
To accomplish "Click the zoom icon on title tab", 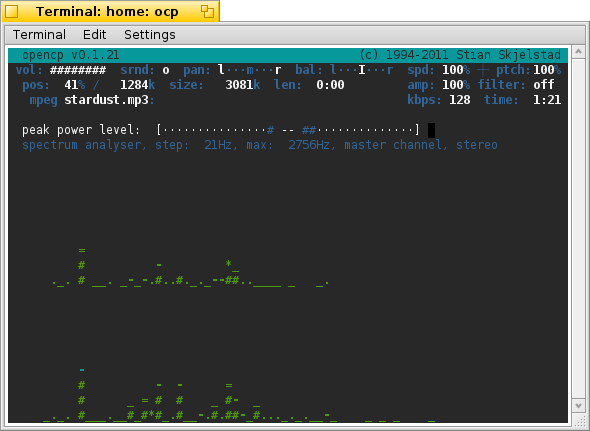I will pyautogui.click(x=207, y=11).
